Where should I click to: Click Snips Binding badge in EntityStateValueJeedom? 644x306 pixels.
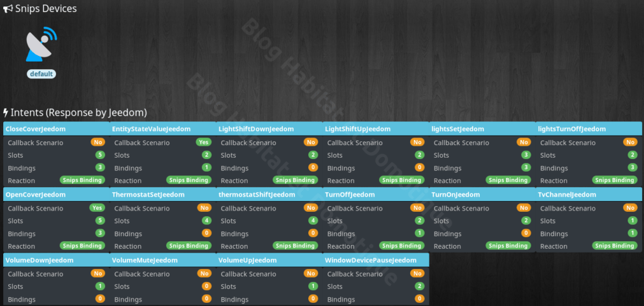tap(189, 180)
